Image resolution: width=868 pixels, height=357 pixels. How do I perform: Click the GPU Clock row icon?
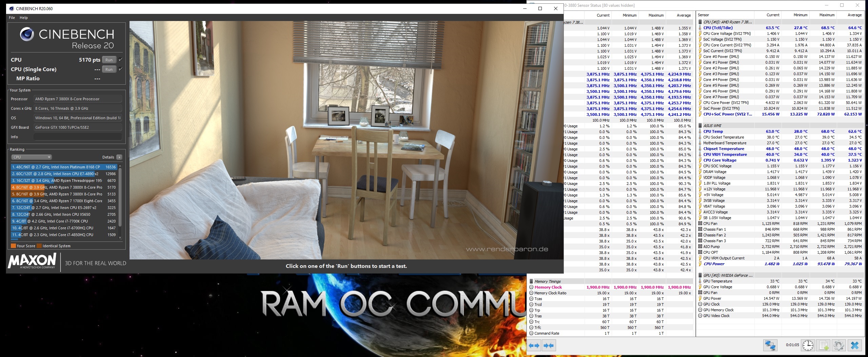click(x=700, y=304)
